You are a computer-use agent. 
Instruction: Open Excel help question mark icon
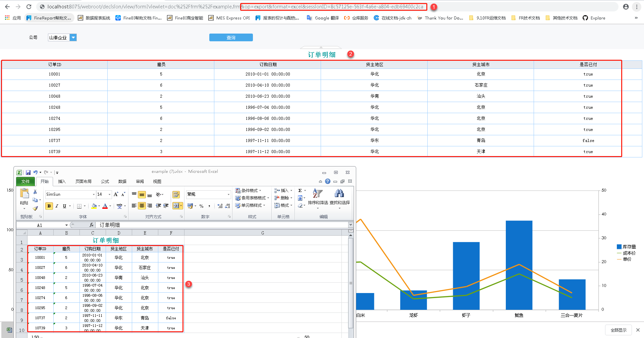point(328,182)
